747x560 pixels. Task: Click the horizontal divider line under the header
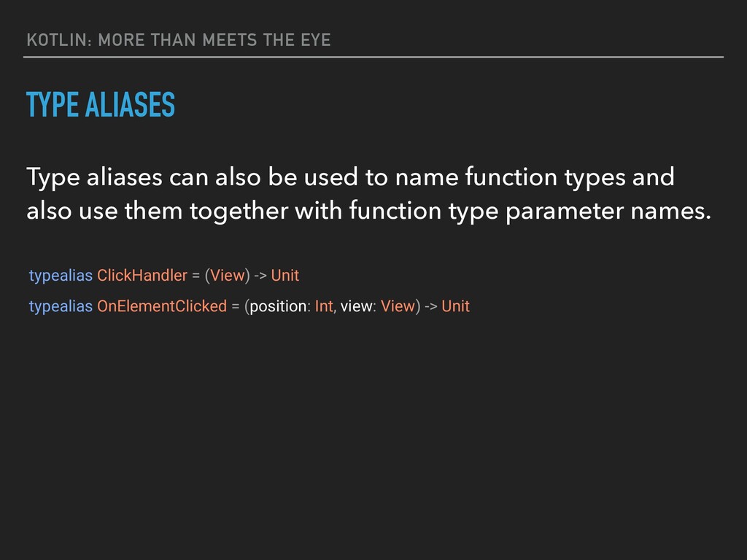pos(373,57)
